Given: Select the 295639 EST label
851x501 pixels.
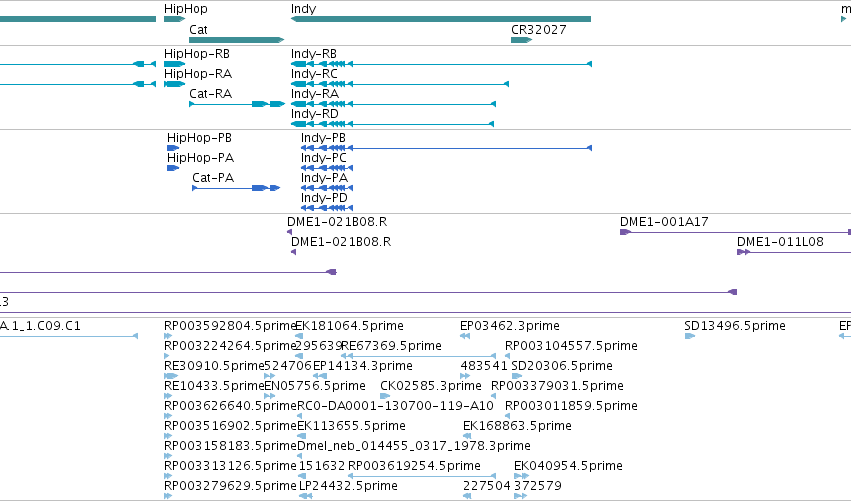Looking at the screenshot, I should tap(319, 346).
